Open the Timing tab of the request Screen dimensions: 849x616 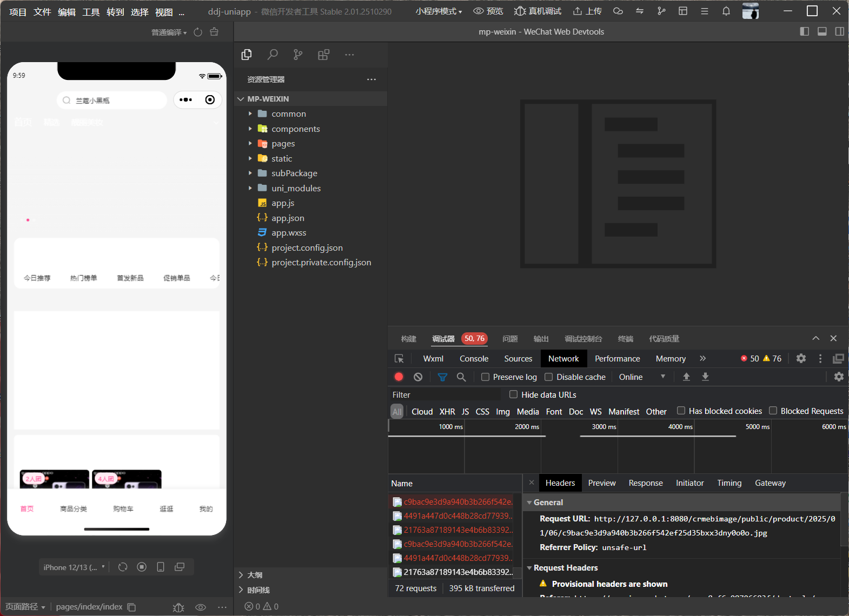729,483
